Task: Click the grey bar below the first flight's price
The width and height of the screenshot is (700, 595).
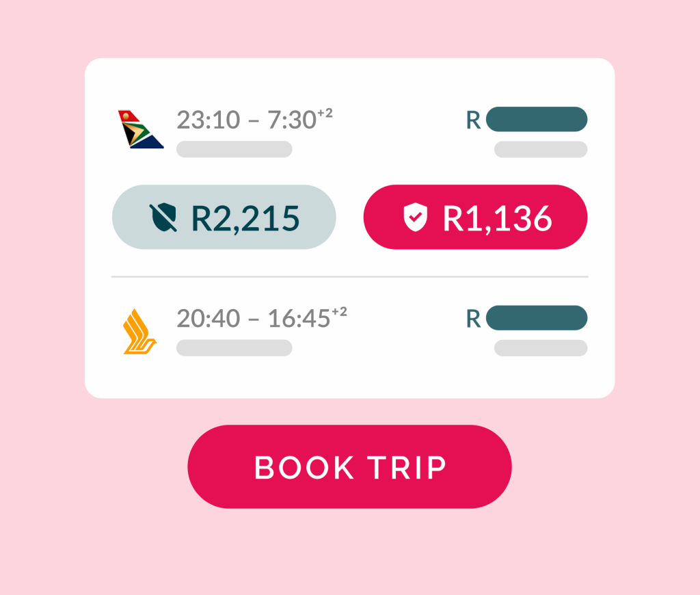Action: (541, 149)
